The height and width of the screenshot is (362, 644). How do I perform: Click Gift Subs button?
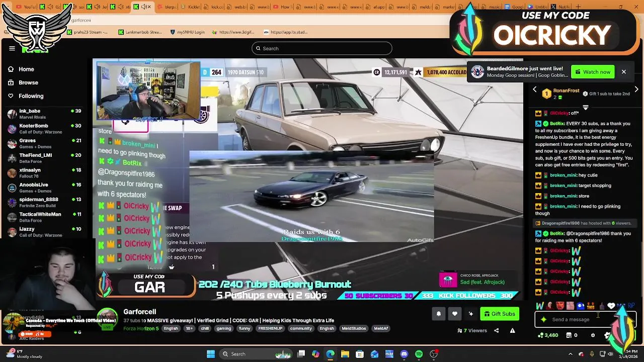pyautogui.click(x=499, y=314)
